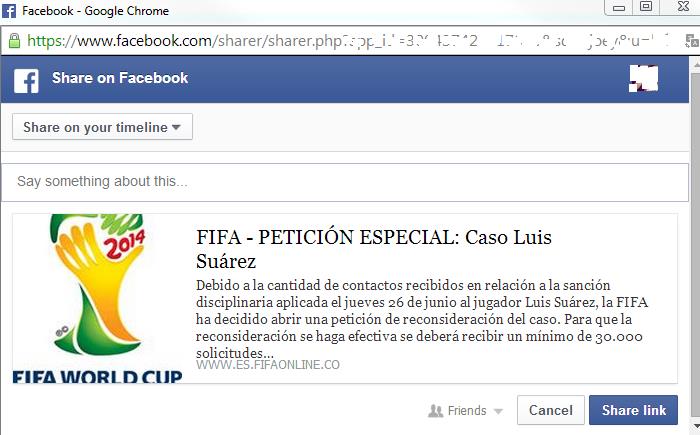700x435 pixels.
Task: Click the Facebook logo in blue header
Action: click(x=26, y=81)
